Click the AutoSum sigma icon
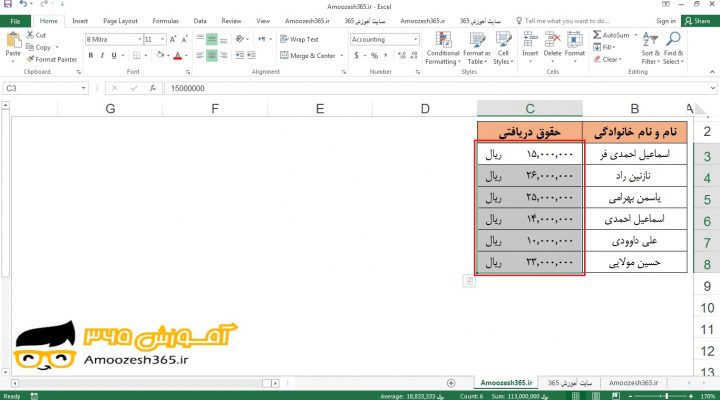The height and width of the screenshot is (400, 720). (596, 35)
